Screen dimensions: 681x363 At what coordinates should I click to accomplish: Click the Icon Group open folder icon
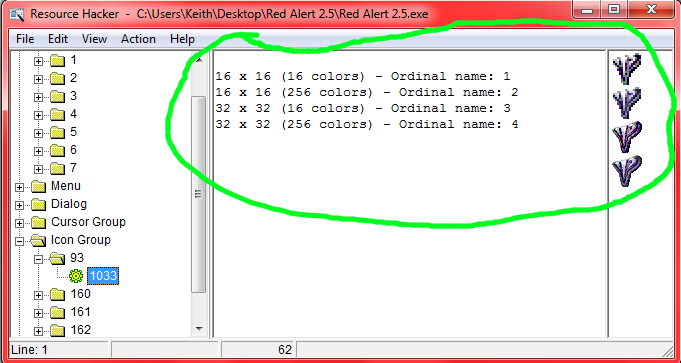point(39,240)
